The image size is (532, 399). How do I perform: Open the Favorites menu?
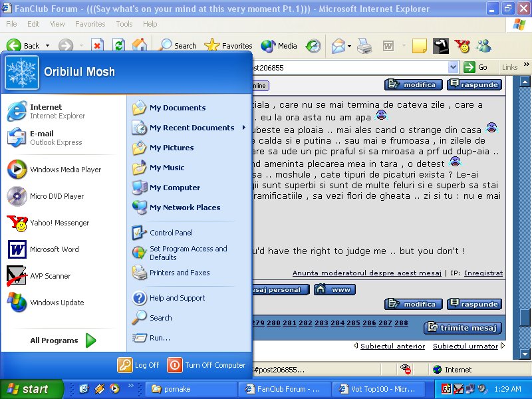90,24
